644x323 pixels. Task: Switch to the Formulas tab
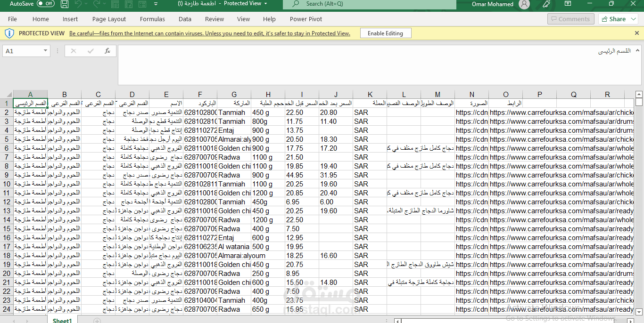pos(152,19)
